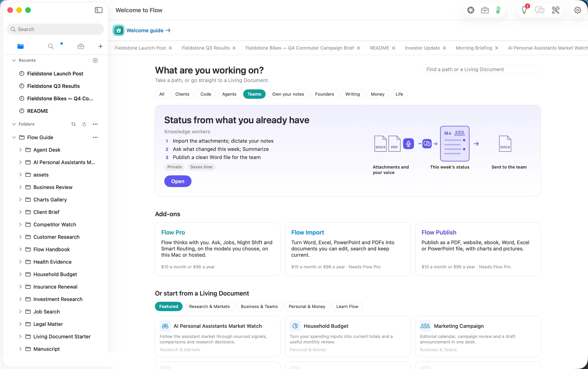Click the green thermometer icon
The image size is (588, 369).
[x=498, y=10]
